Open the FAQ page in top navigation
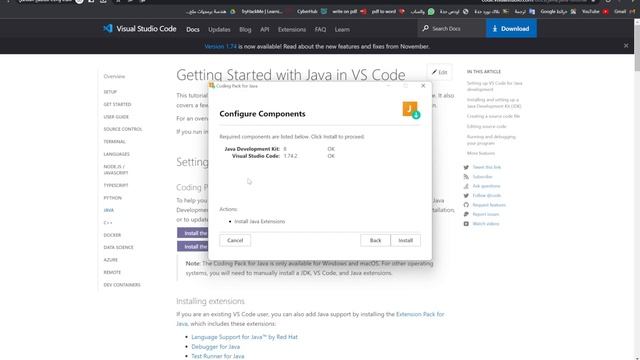640x360 pixels. point(320,29)
